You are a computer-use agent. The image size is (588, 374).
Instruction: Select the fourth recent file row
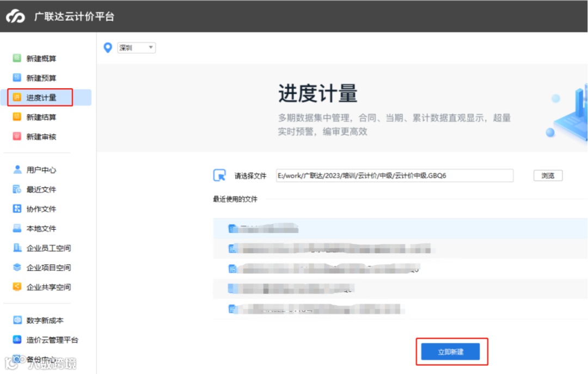tap(401, 289)
